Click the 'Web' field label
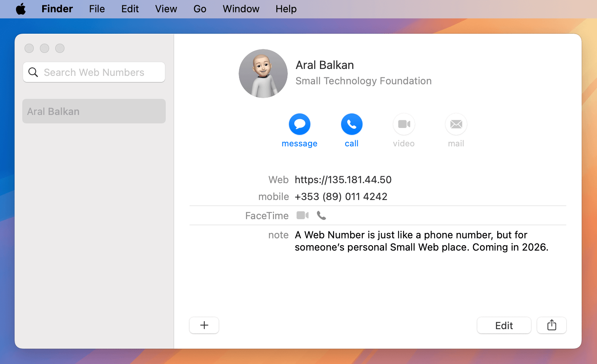The width and height of the screenshot is (597, 364). pos(279,180)
